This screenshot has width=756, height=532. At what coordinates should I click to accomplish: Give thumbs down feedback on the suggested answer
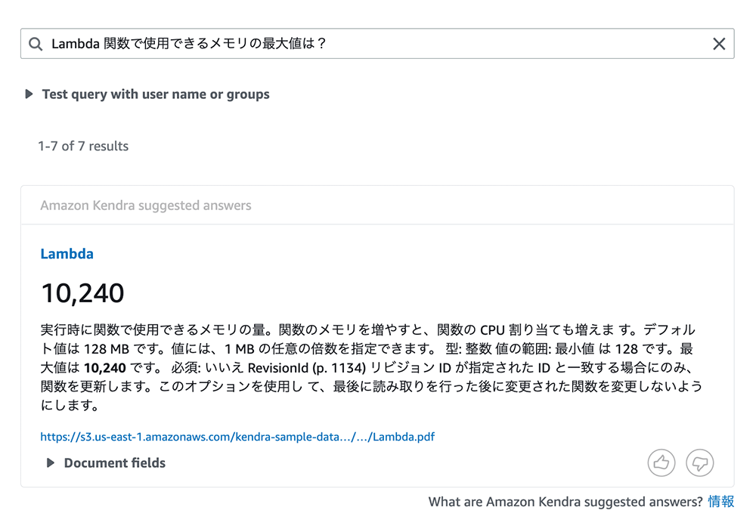tap(699, 462)
